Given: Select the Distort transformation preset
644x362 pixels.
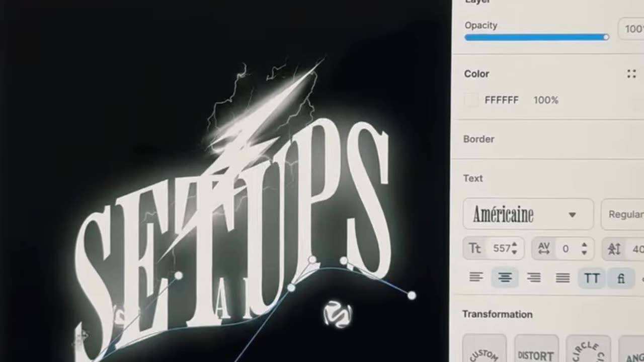Looking at the screenshot, I should (x=536, y=348).
